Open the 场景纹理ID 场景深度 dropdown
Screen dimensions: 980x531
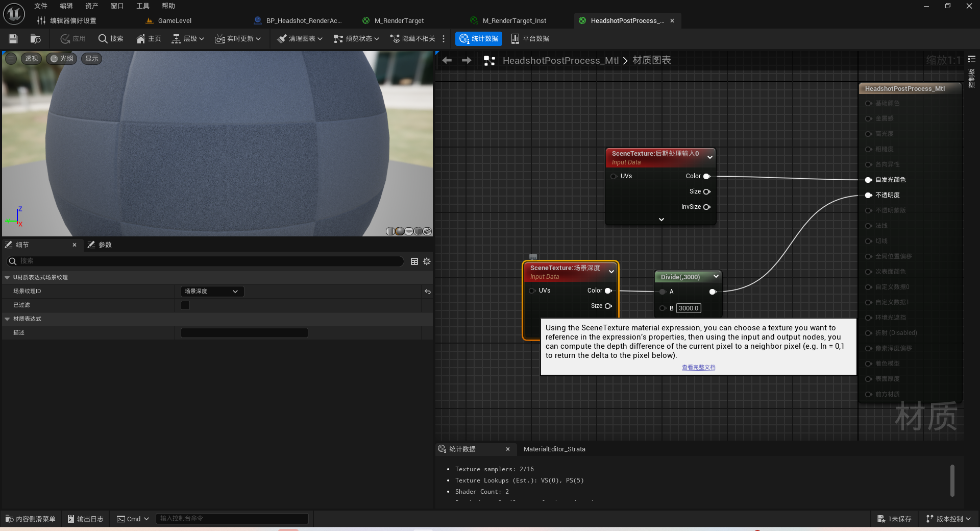pos(212,292)
